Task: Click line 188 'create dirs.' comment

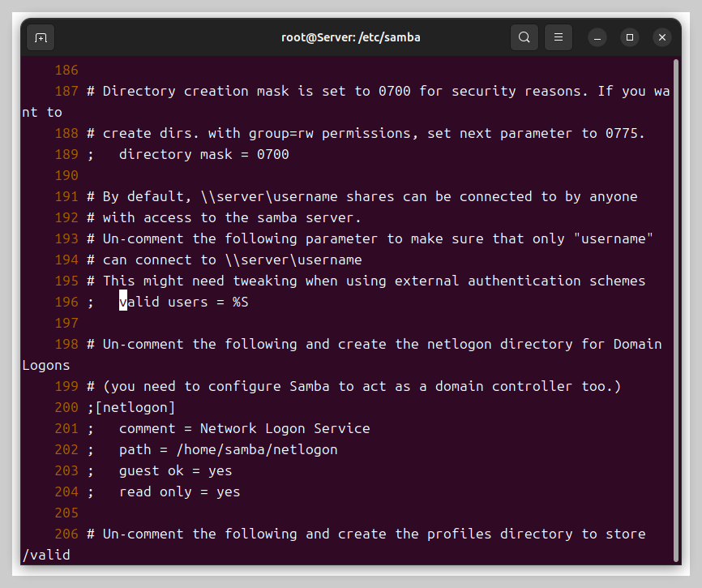Action: pyautogui.click(x=366, y=134)
